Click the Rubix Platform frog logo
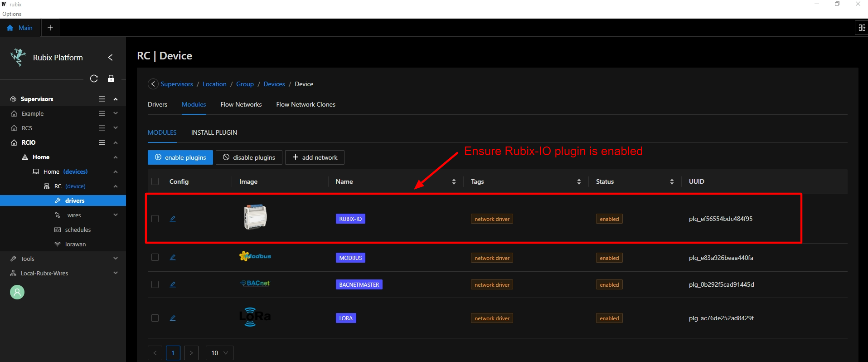This screenshot has width=868, height=362. point(18,57)
